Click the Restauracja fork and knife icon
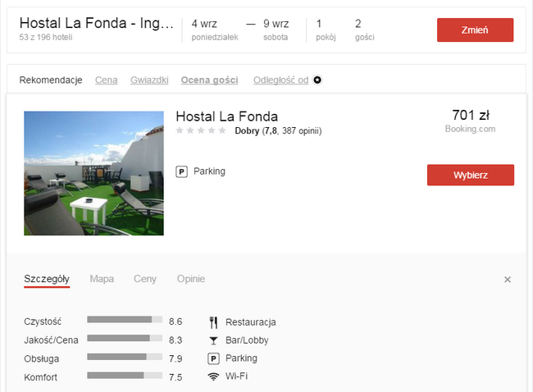 pos(214,321)
